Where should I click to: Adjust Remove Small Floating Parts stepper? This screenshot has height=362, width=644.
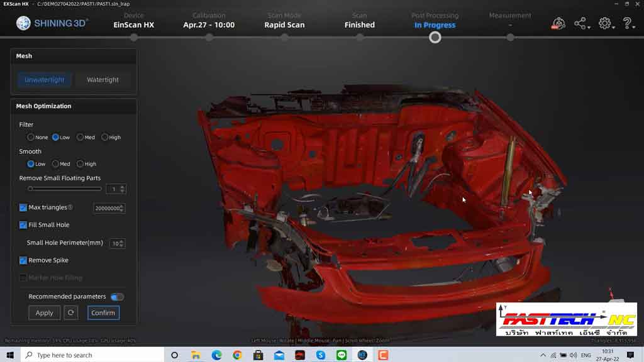(x=123, y=189)
